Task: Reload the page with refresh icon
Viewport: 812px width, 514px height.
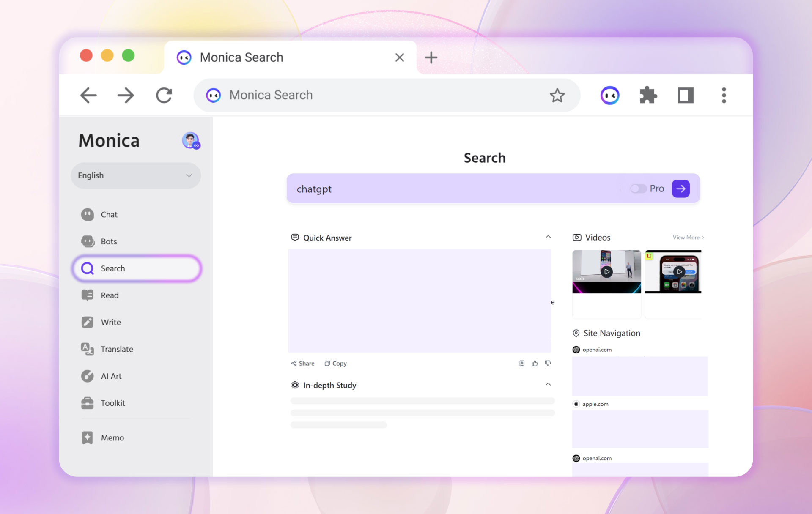Action: coord(164,96)
